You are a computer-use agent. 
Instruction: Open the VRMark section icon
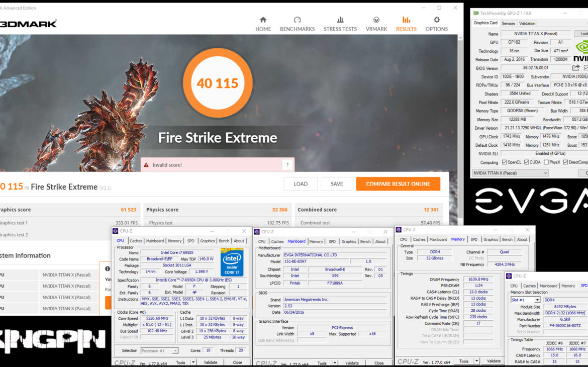click(376, 20)
